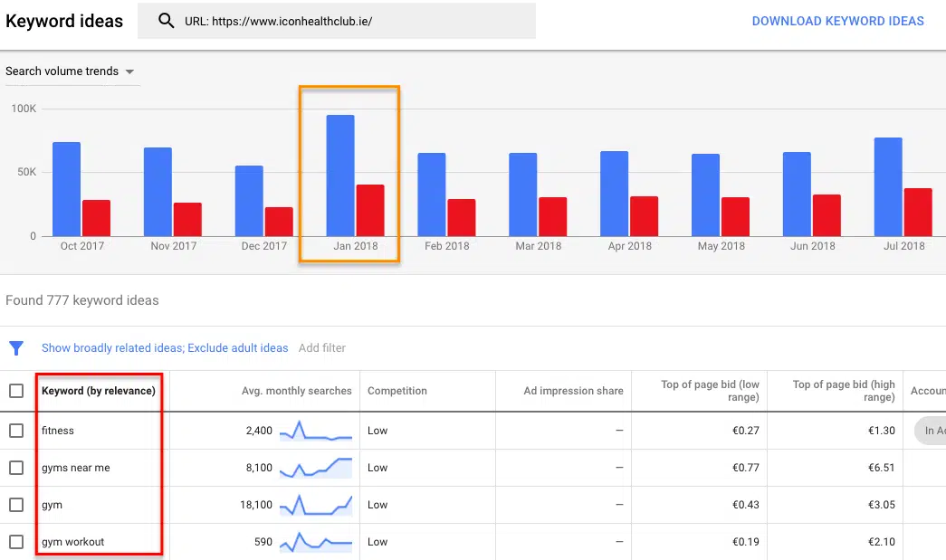
Task: Click the Competition column header
Action: pyautogui.click(x=397, y=391)
